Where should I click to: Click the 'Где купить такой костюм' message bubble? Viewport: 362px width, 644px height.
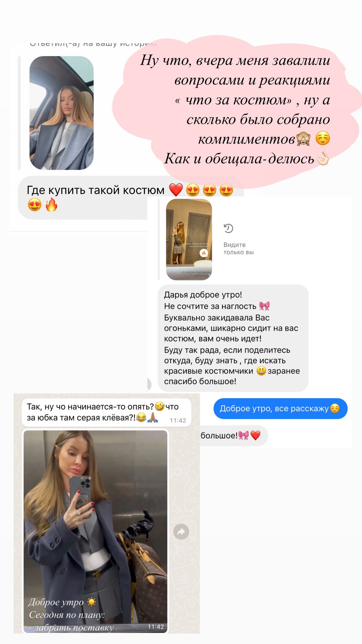click(x=131, y=198)
